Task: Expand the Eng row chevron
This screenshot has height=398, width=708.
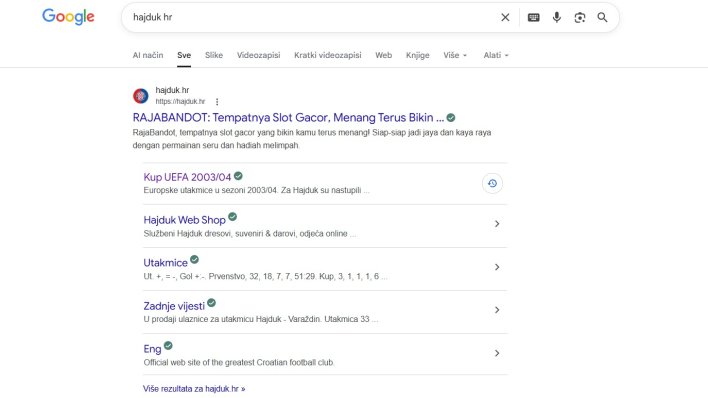Action: coord(497,353)
